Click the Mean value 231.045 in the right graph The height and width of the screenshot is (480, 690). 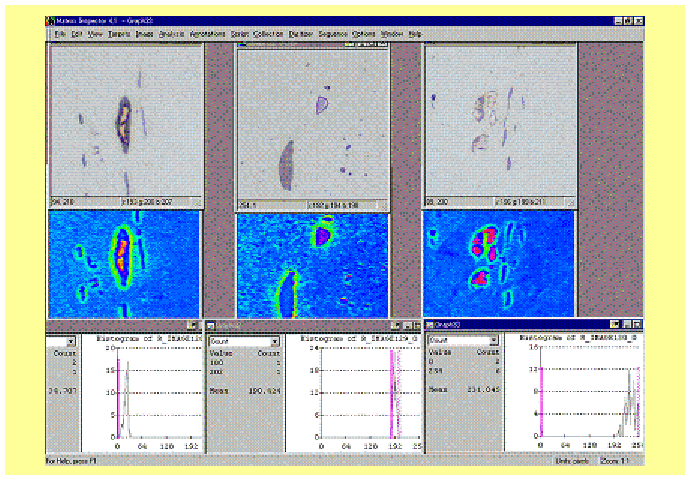click(483, 389)
